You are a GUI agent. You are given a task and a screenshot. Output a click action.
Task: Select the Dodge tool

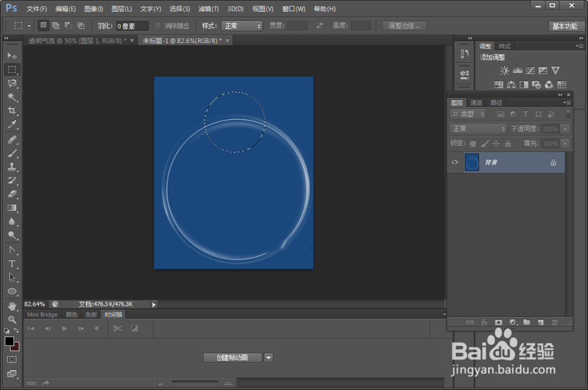coord(12,235)
